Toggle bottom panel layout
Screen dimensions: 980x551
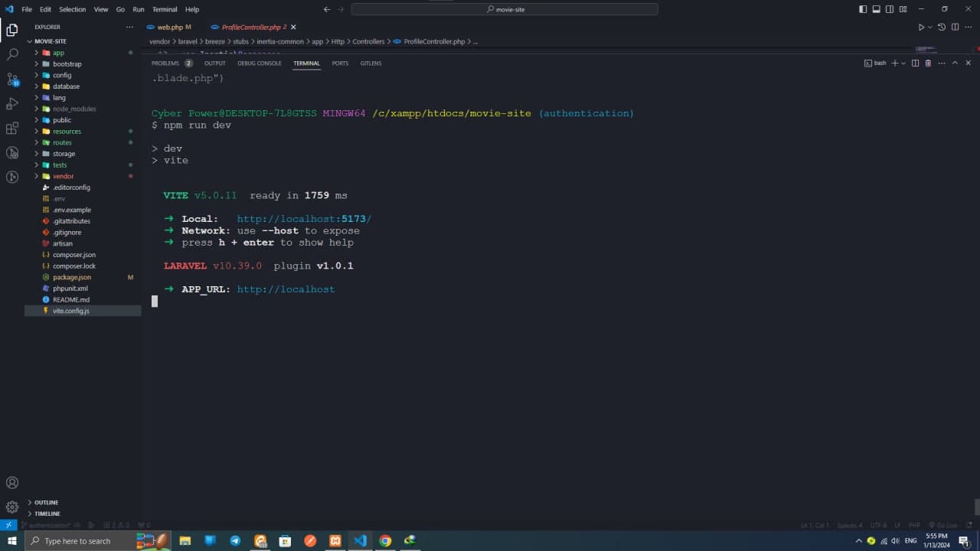click(876, 9)
